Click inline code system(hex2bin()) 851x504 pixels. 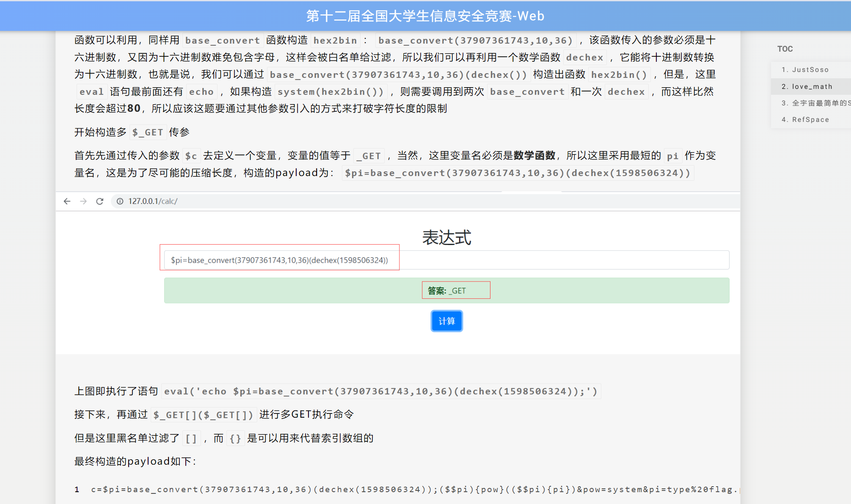[x=330, y=91]
